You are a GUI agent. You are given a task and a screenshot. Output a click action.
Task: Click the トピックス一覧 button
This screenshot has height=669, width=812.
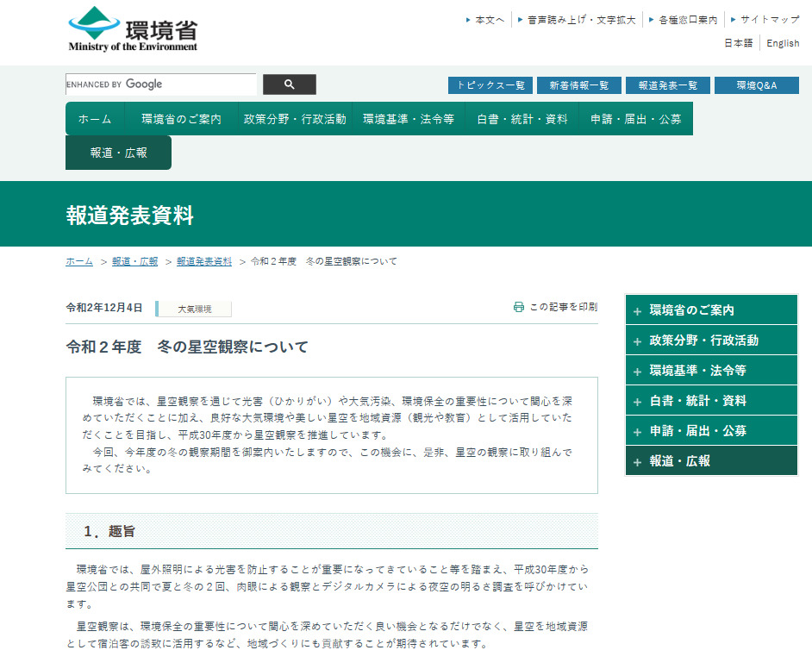(x=490, y=85)
